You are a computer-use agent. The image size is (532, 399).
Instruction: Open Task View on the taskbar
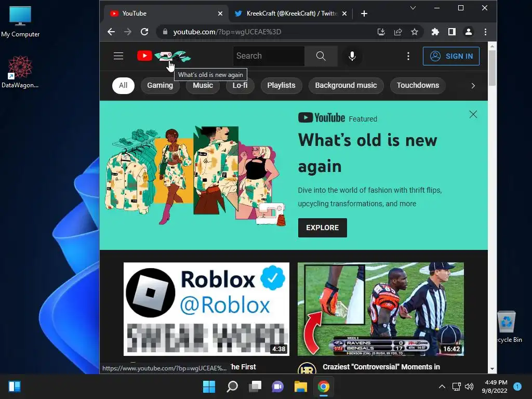point(255,387)
